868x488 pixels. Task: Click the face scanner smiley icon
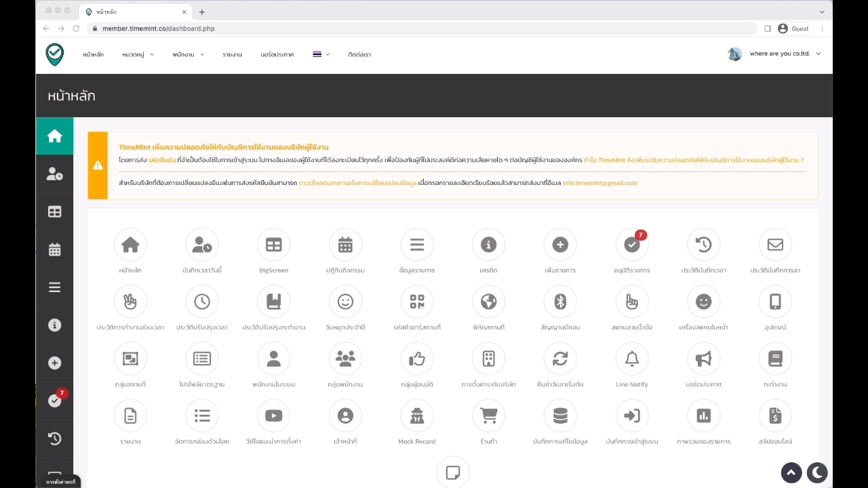(703, 302)
